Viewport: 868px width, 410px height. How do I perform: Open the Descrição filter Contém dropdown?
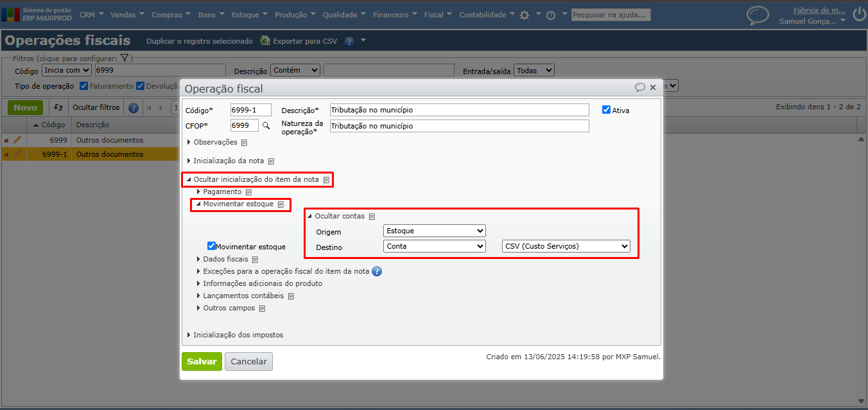(x=295, y=70)
